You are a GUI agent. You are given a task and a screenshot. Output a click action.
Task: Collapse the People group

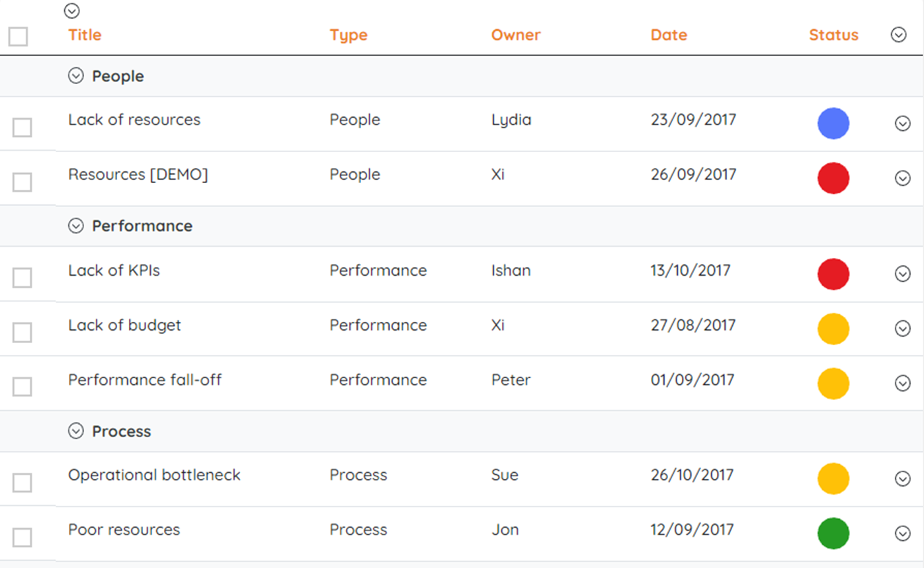(76, 76)
